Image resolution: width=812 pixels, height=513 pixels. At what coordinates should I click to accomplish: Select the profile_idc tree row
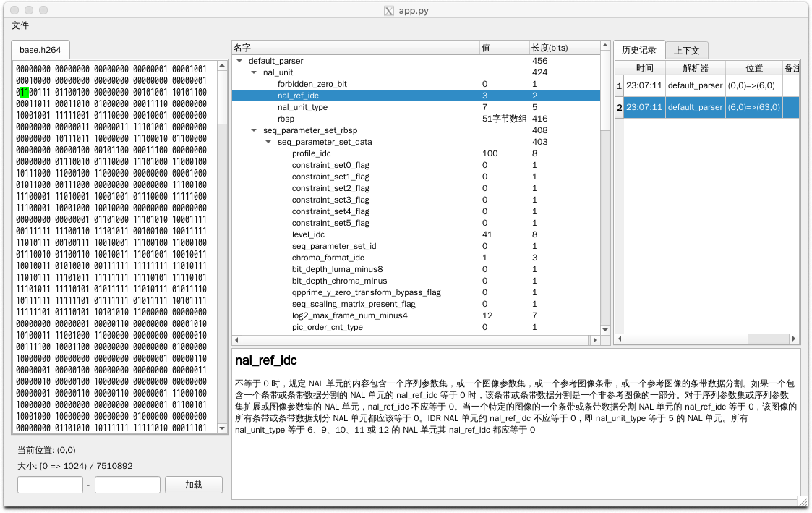[x=311, y=153]
